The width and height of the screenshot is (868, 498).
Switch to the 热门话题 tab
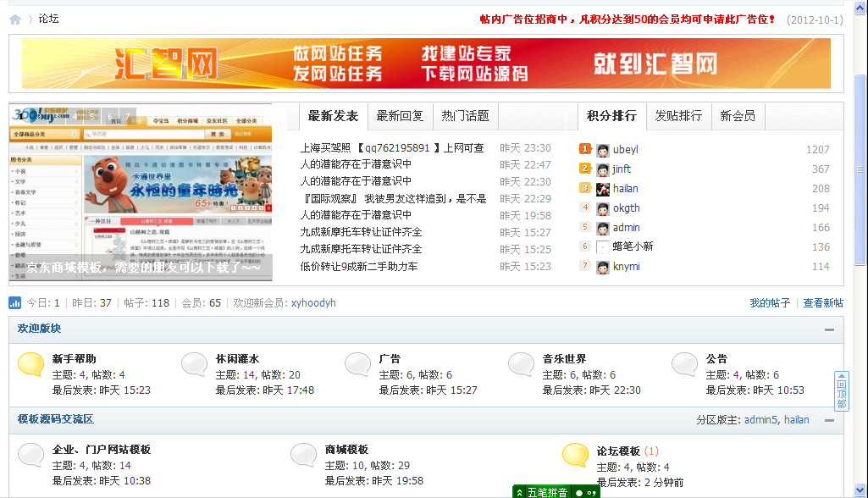click(465, 116)
